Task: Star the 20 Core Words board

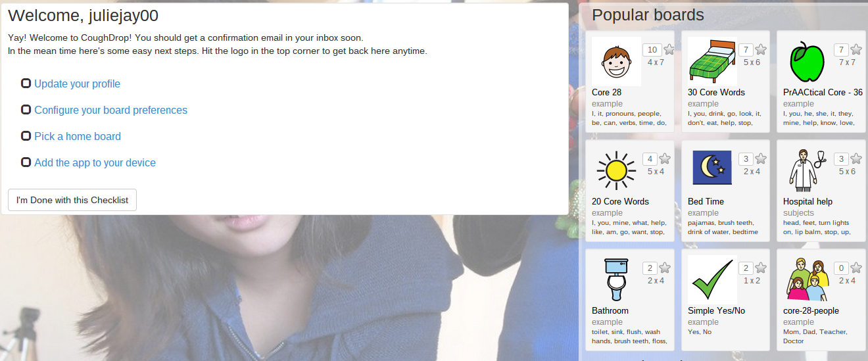Action: point(665,158)
